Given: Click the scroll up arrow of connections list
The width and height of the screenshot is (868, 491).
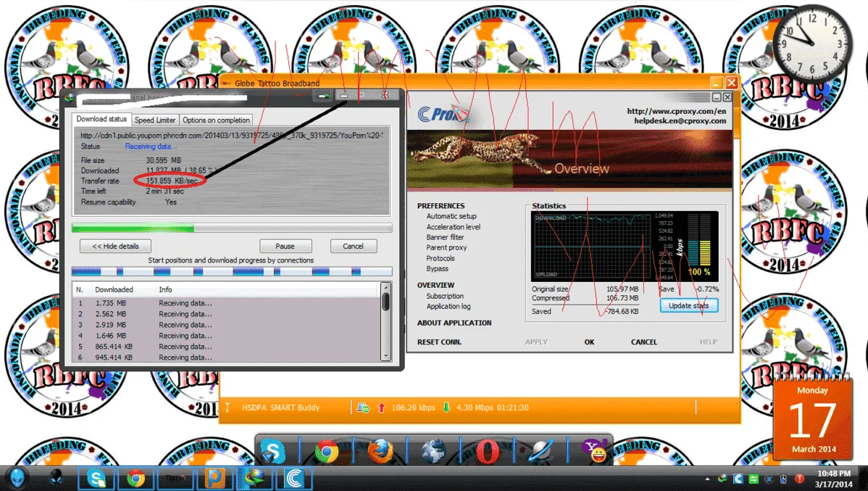Looking at the screenshot, I should click(x=386, y=288).
